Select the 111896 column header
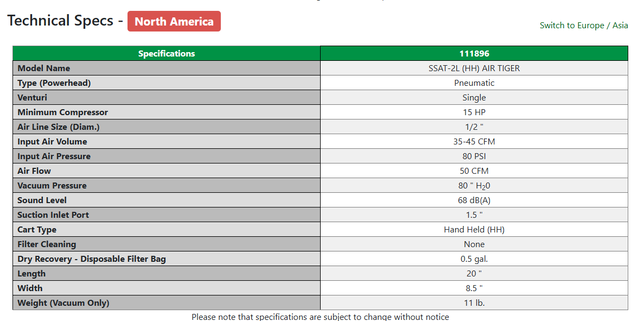The image size is (644, 321). [x=474, y=53]
